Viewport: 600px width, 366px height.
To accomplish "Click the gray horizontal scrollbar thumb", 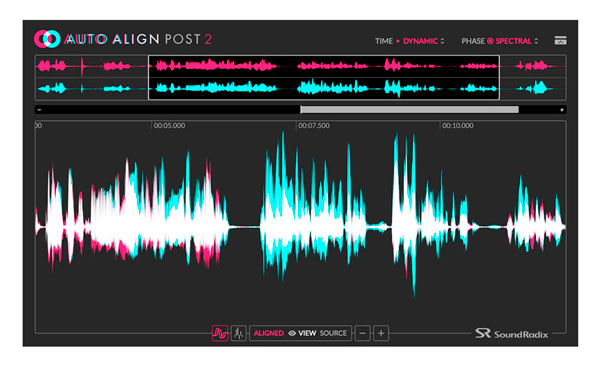I will point(409,109).
